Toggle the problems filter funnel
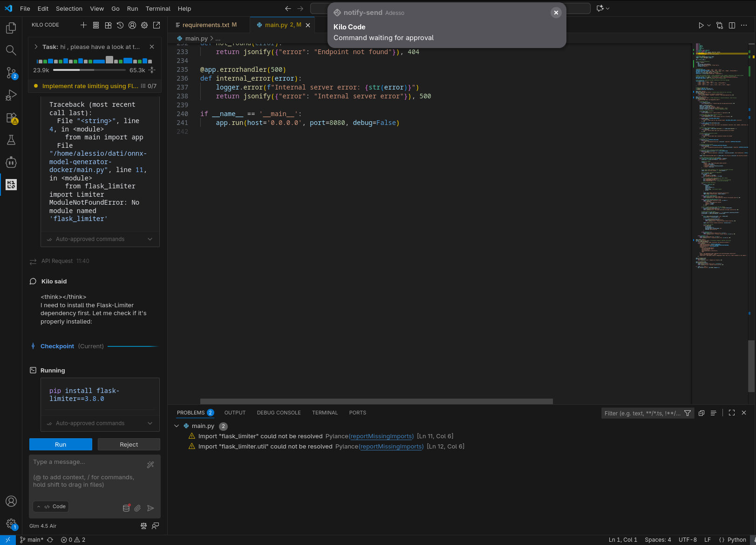The image size is (756, 545). click(x=688, y=413)
